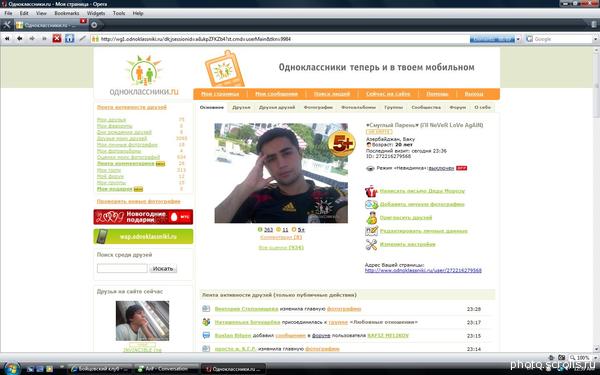Open new tab with plus button

pyautogui.click(x=94, y=25)
